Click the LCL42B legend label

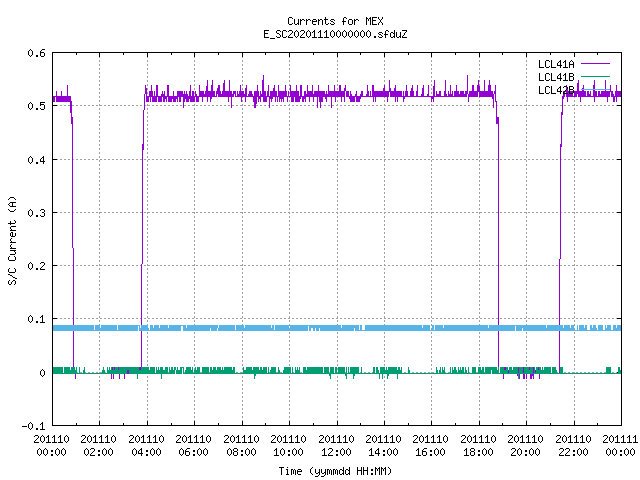(x=556, y=90)
